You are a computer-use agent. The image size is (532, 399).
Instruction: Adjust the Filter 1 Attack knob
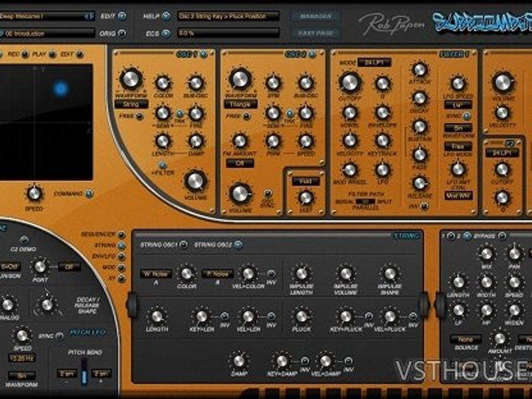[x=419, y=69]
